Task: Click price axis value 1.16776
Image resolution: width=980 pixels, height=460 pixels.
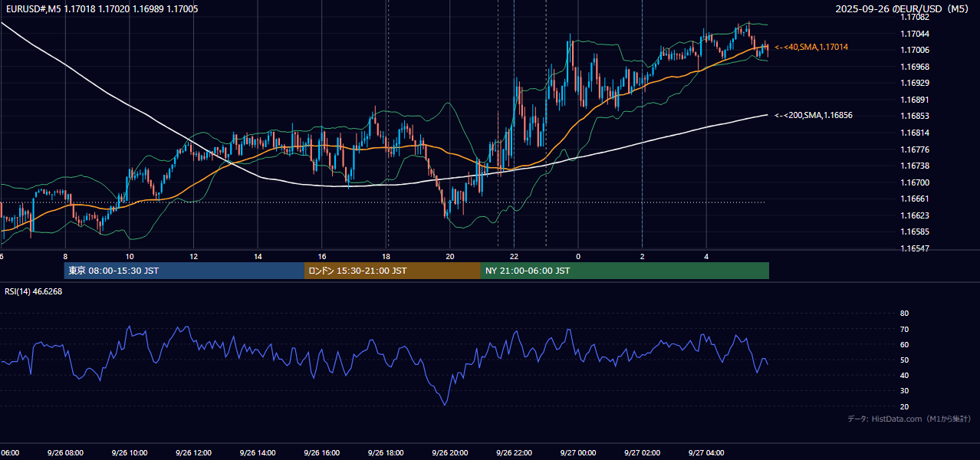Action: pyautogui.click(x=916, y=149)
